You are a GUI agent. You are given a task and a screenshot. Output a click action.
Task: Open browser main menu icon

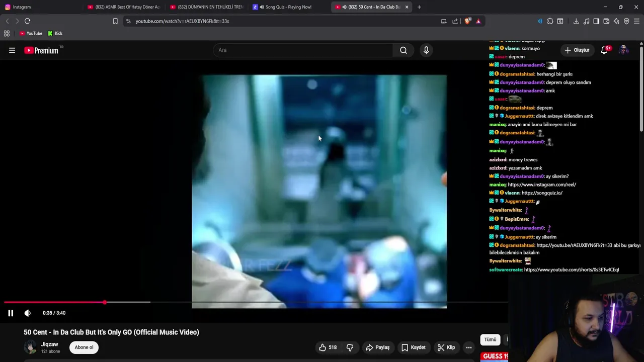636,21
